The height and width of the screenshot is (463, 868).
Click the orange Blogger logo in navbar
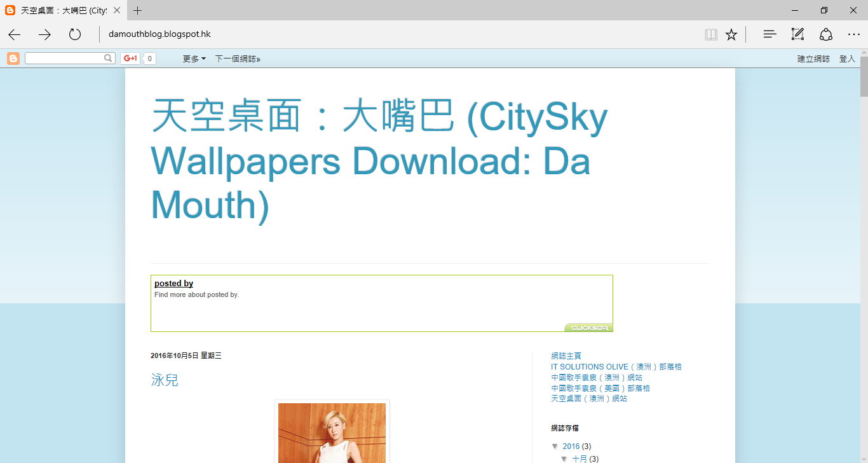pos(13,59)
